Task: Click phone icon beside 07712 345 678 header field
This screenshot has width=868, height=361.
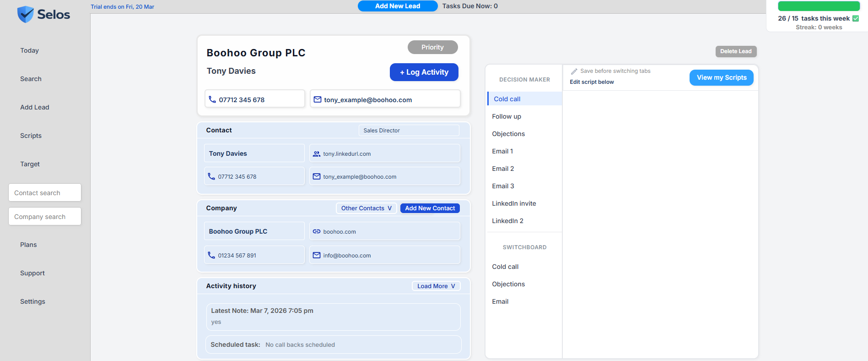Action: pyautogui.click(x=212, y=99)
